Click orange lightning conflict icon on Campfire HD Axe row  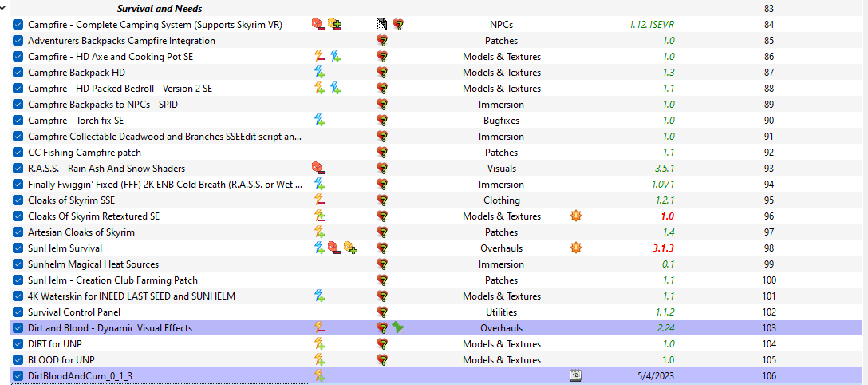(319, 56)
